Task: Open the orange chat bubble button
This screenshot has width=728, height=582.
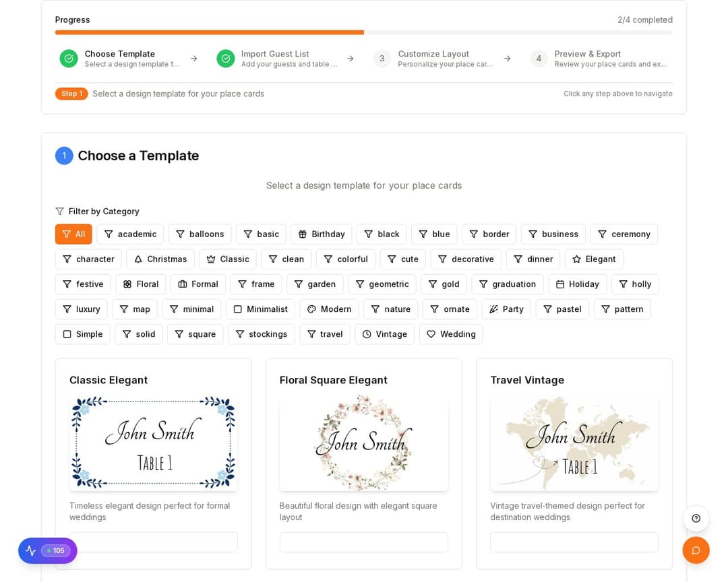Action: point(696,550)
